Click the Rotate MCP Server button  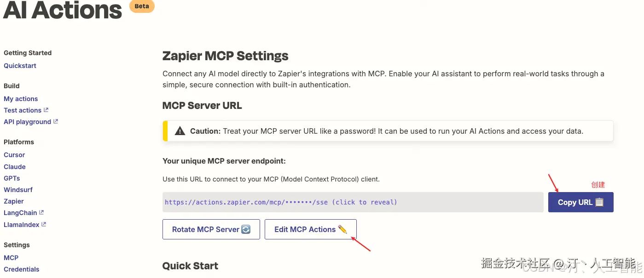pos(211,229)
